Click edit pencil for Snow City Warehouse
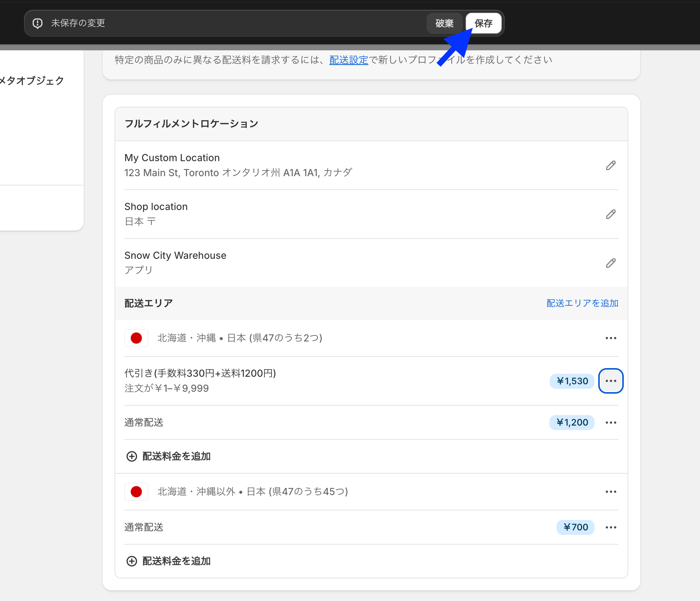This screenshot has width=700, height=601. pos(611,263)
